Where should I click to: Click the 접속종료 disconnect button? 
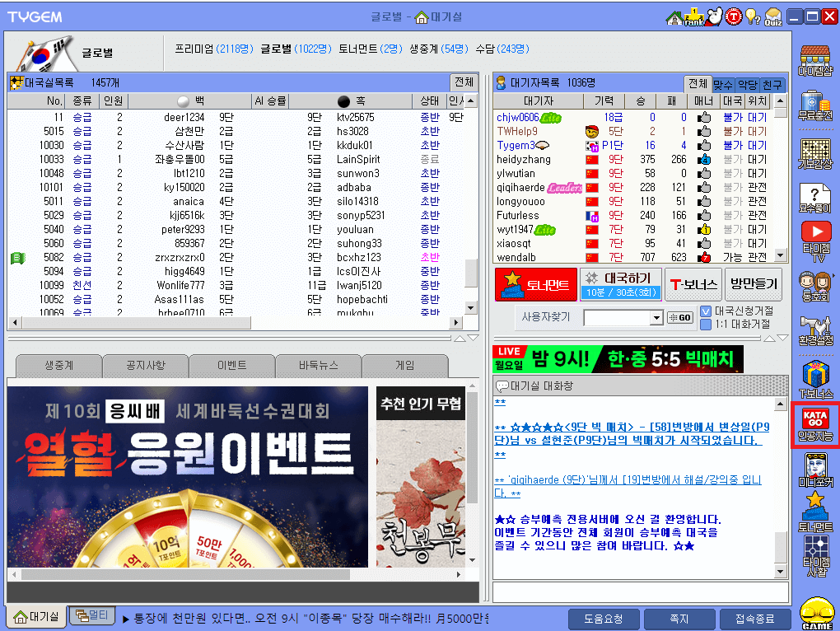[x=755, y=619]
